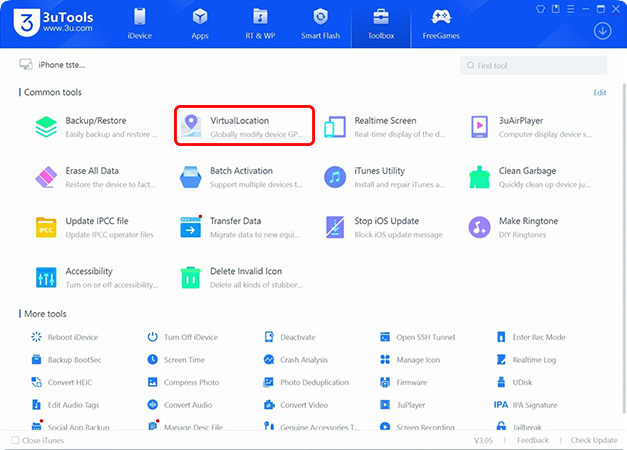Click the V3.05 version text

point(483,440)
